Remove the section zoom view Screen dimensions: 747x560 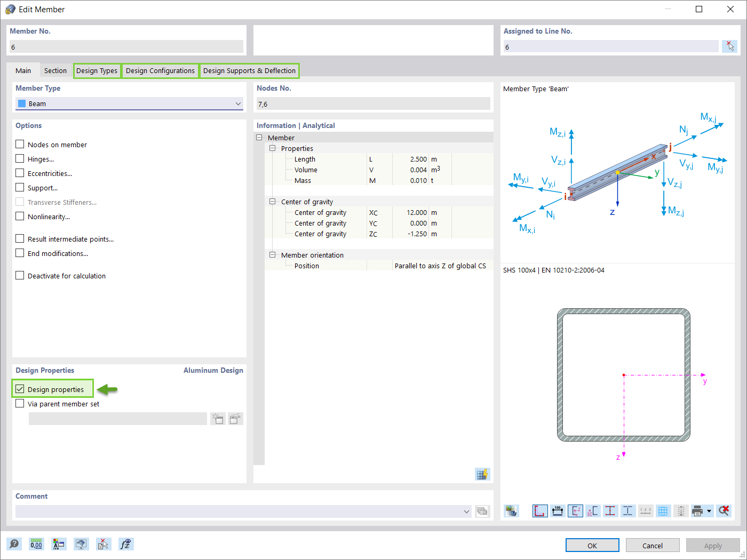(x=724, y=510)
